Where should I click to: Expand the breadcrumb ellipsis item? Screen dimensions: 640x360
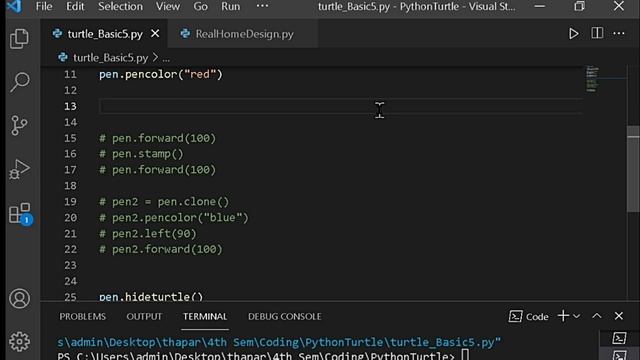pos(166,58)
